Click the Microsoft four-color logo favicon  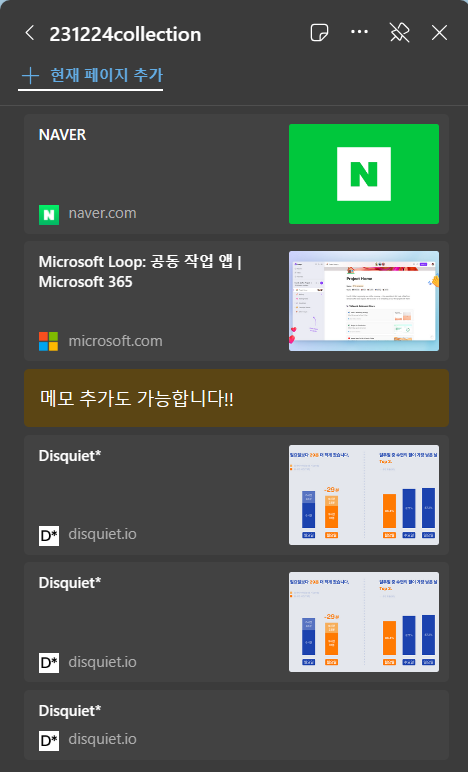[x=49, y=341]
